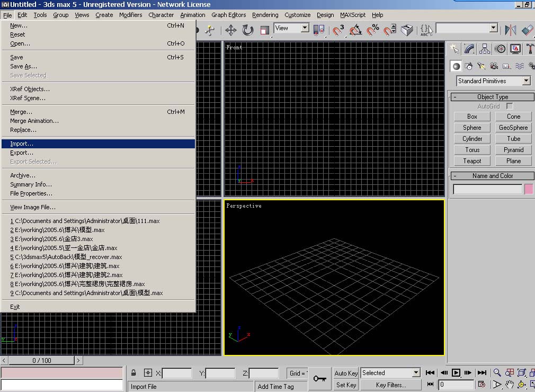
Task: Click the Zoom viewport magnifier icon
Action: (x=497, y=372)
